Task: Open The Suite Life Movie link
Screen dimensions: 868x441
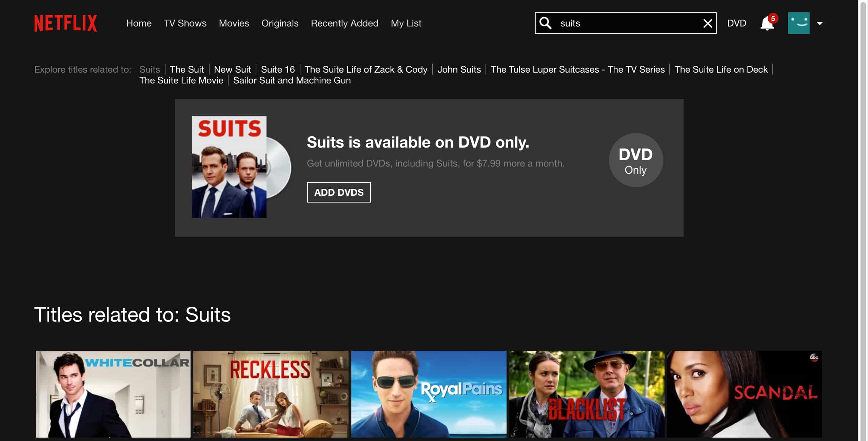Action: (181, 80)
